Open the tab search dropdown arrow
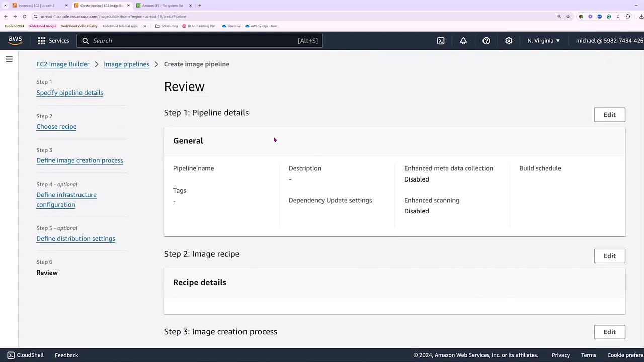The height and width of the screenshot is (362, 644). point(6,6)
